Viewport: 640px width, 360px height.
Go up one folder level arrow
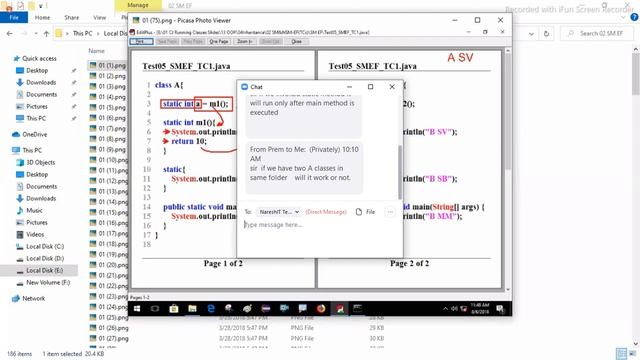coord(46,33)
